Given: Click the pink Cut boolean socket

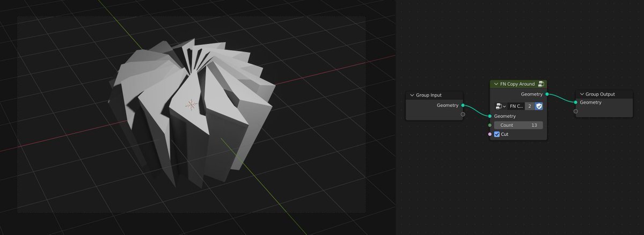Looking at the screenshot, I should click(x=490, y=134).
